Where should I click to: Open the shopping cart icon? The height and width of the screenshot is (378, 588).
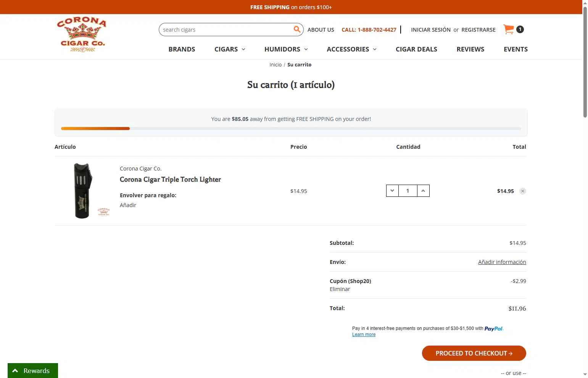click(x=509, y=29)
